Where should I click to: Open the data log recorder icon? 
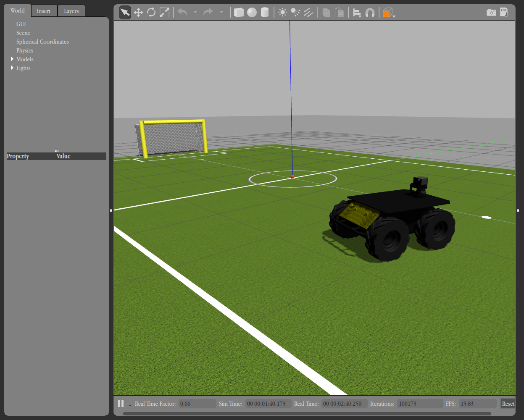coord(504,13)
